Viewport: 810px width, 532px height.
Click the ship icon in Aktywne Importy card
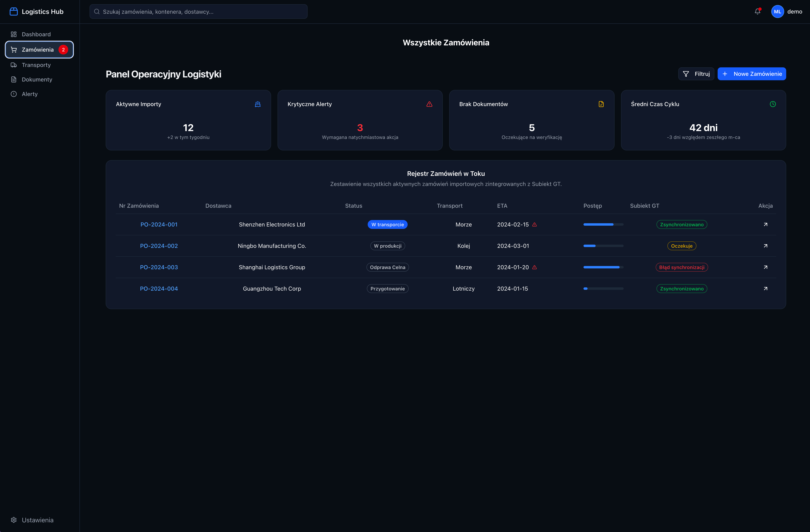coord(258,104)
